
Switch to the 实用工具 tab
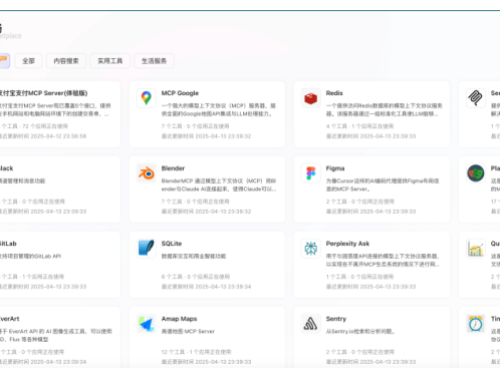coord(110,61)
